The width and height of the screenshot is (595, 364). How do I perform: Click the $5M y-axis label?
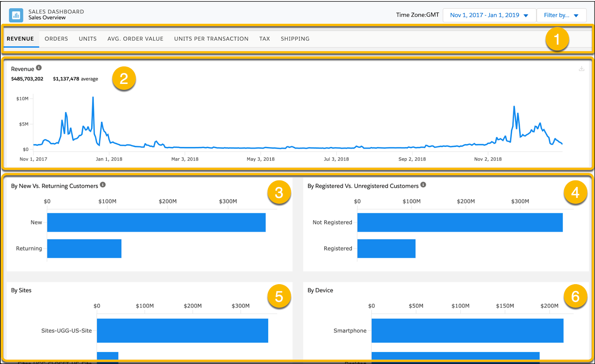[x=24, y=124]
